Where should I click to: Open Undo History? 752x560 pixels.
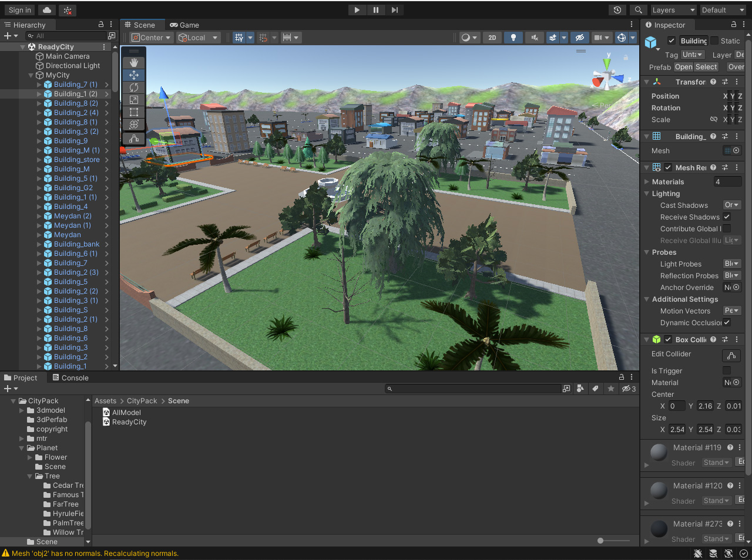point(617,10)
